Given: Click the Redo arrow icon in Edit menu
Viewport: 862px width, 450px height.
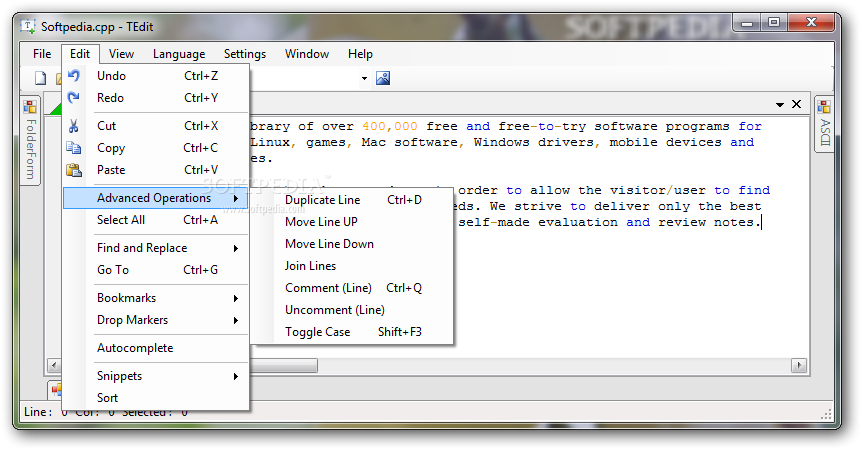Looking at the screenshot, I should point(74,98).
